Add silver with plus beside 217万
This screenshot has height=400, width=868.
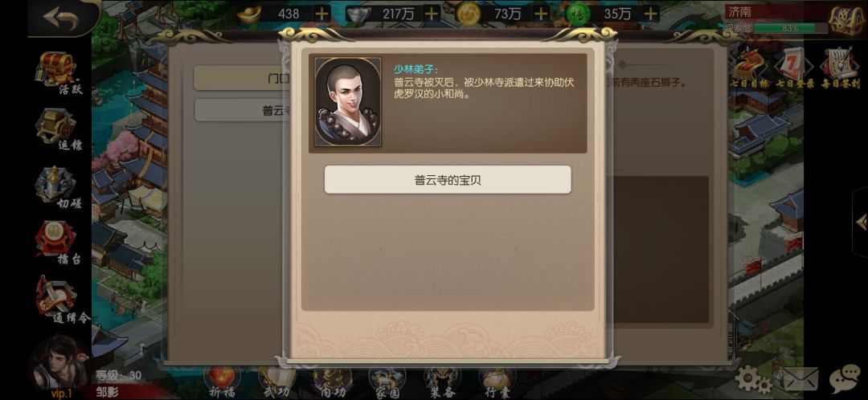click(x=432, y=14)
